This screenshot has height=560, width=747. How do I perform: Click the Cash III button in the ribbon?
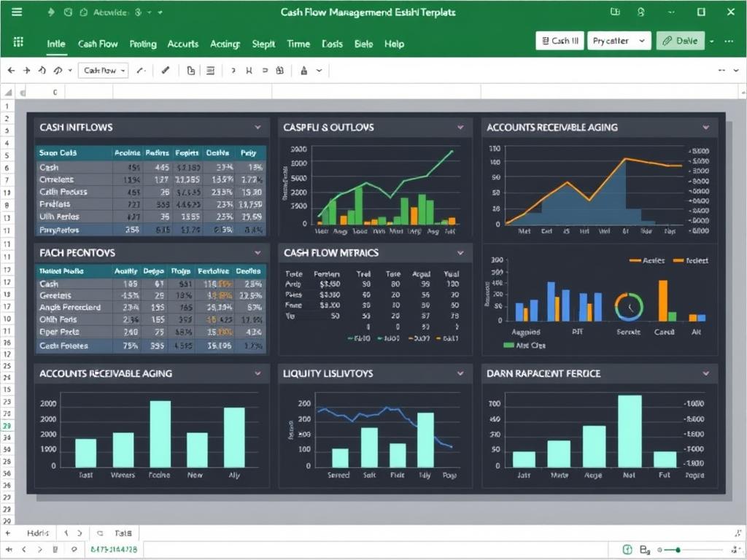560,40
